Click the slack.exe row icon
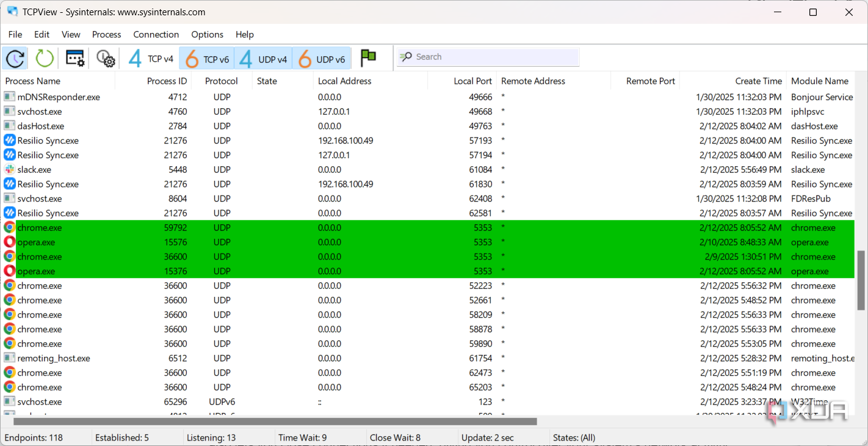 pos(9,170)
